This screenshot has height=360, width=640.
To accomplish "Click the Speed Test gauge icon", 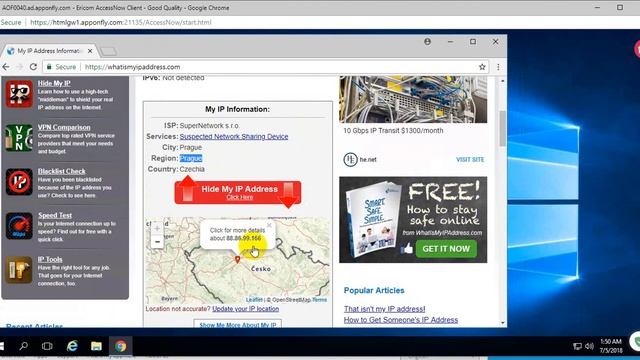I will pos(19,226).
